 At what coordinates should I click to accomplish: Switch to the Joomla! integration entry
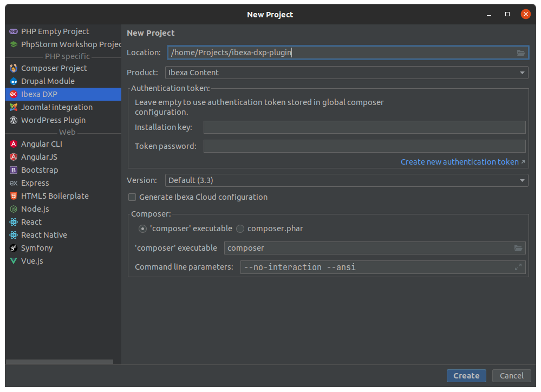56,107
